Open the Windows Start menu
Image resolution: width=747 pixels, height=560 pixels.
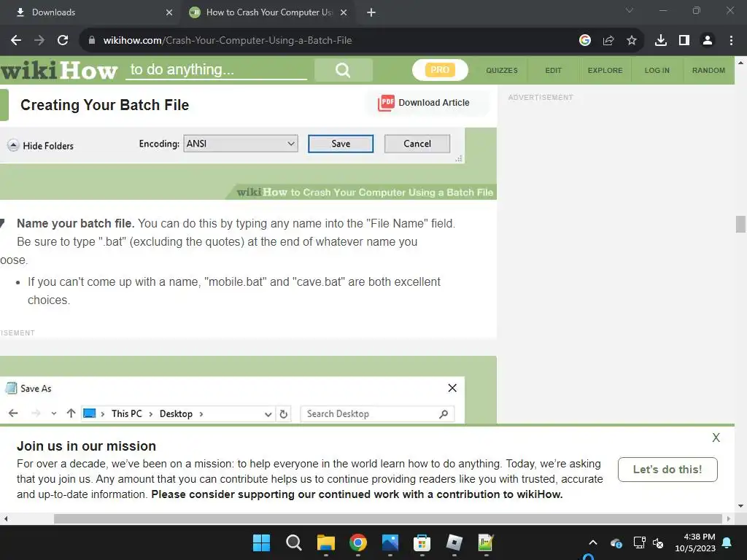point(261,542)
